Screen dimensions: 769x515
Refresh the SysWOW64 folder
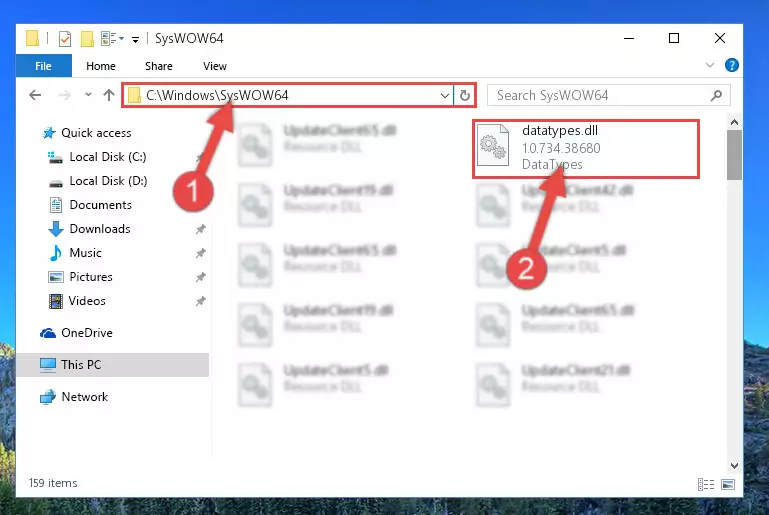464,95
